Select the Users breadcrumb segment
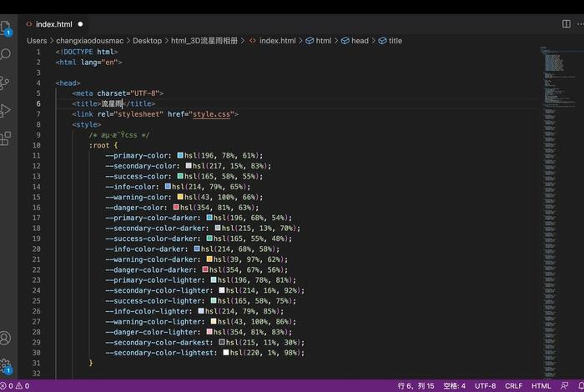The height and width of the screenshot is (392, 584). tap(37, 41)
